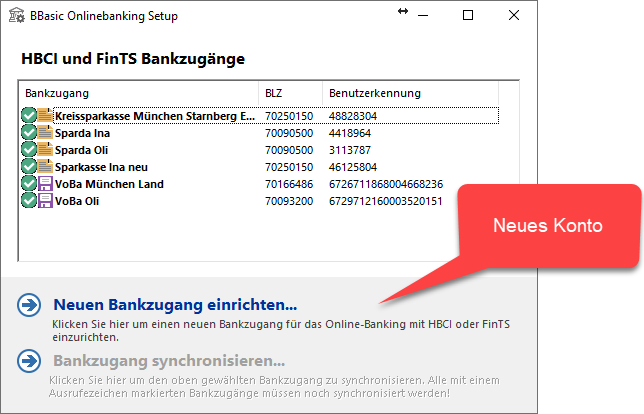Select the Kreissparkasse München Starnberg bank access row
Screen dimensions: 644x414
click(260, 116)
